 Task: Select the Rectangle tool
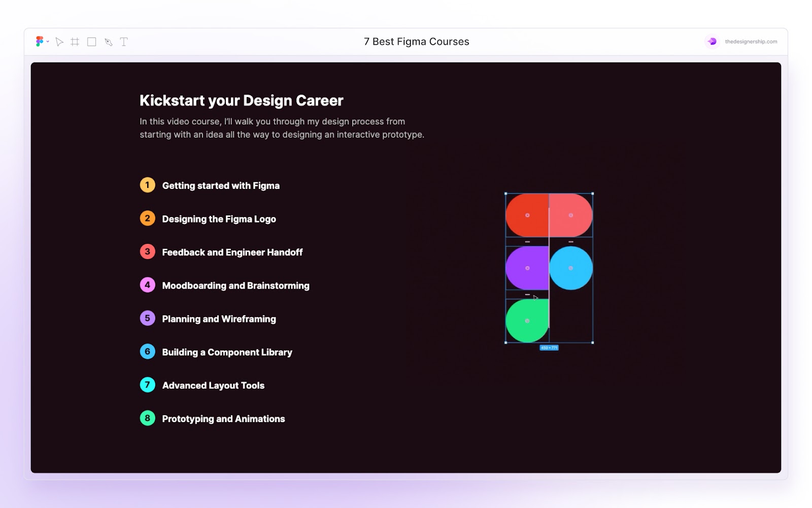(x=91, y=42)
